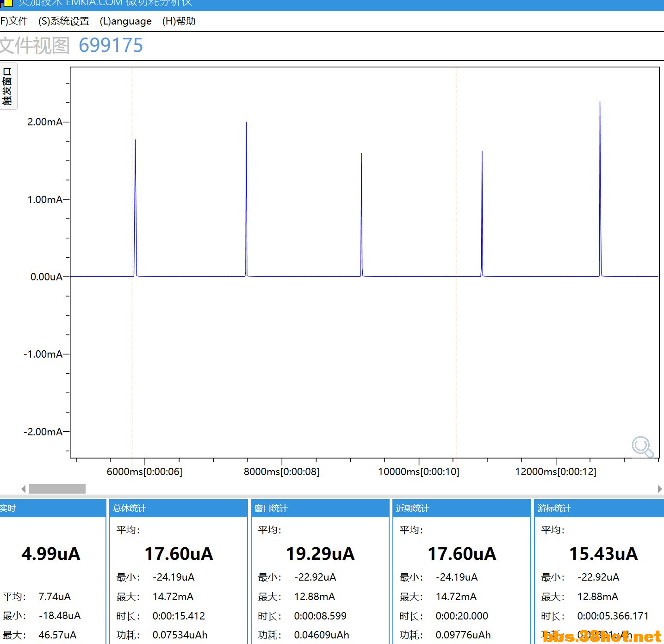664x644 pixels.
Task: Click the 游标统计 duration 0:00:05.366.171
Action: click(x=613, y=616)
